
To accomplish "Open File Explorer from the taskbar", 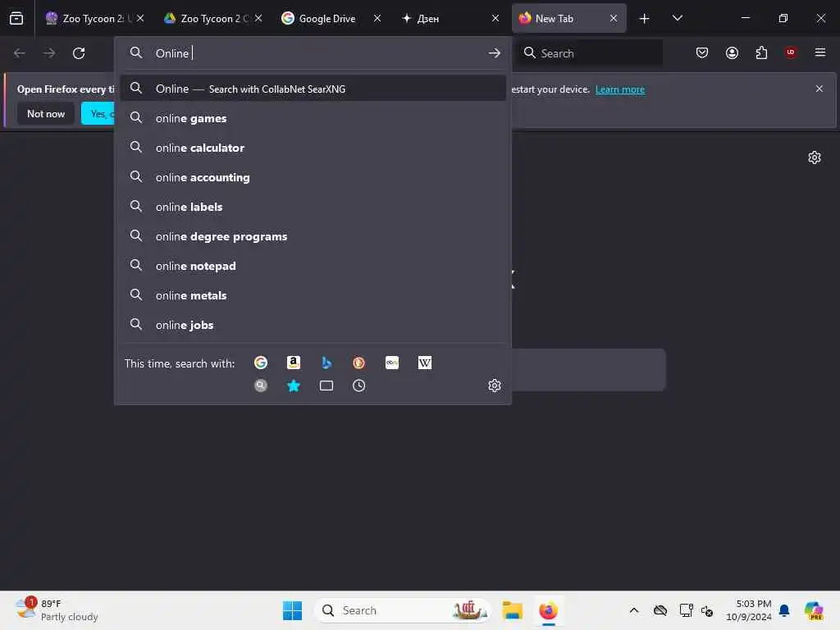I will (512, 610).
